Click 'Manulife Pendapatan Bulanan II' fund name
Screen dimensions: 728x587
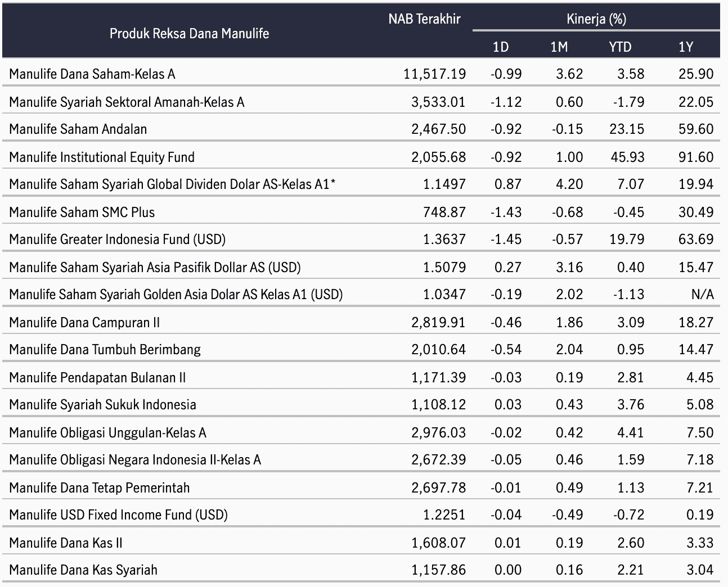pyautogui.click(x=97, y=377)
